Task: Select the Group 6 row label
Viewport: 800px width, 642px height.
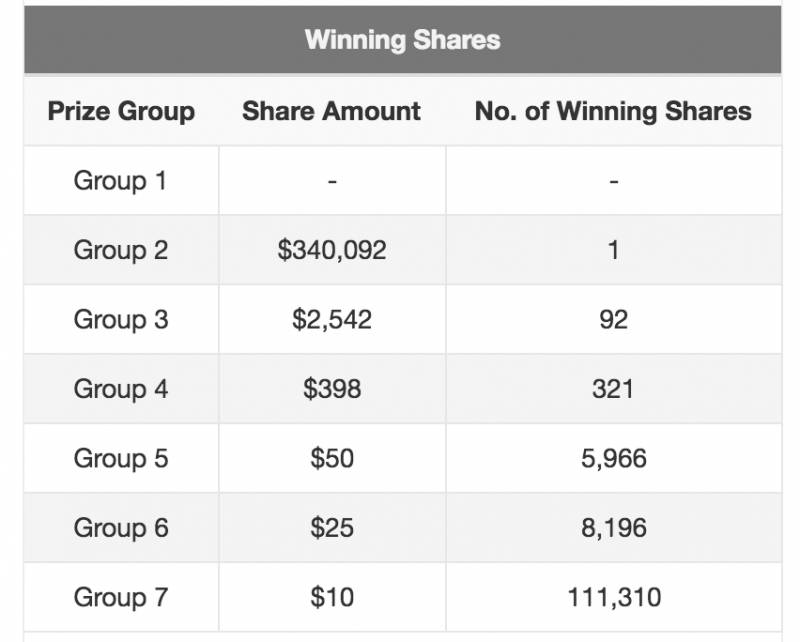Action: pos(121,528)
